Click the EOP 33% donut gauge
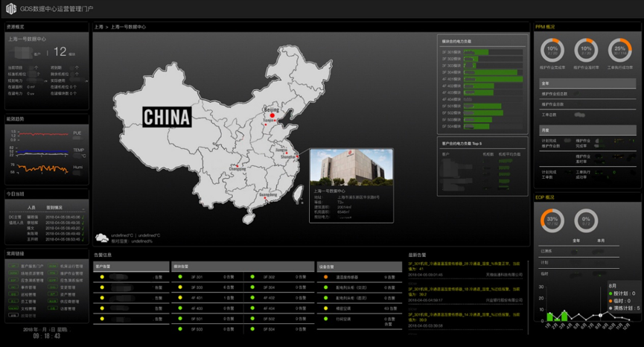Image resolution: width=644 pixels, height=347 pixels. pos(552,220)
